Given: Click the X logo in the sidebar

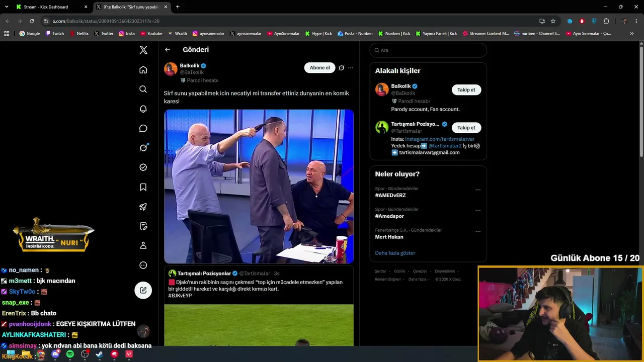Looking at the screenshot, I should pos(143,50).
